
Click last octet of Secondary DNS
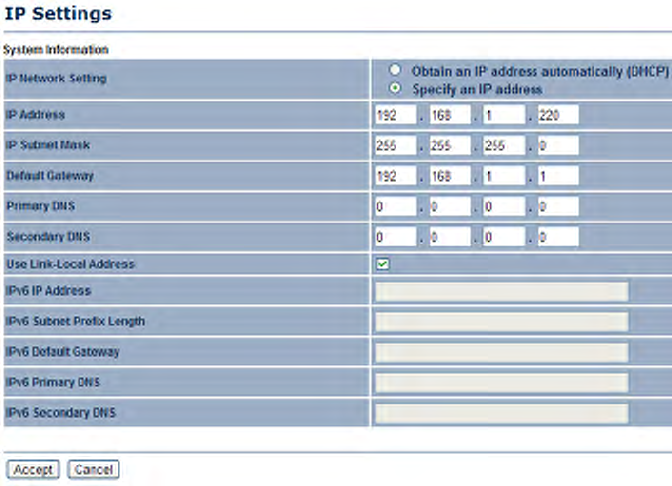click(557, 237)
